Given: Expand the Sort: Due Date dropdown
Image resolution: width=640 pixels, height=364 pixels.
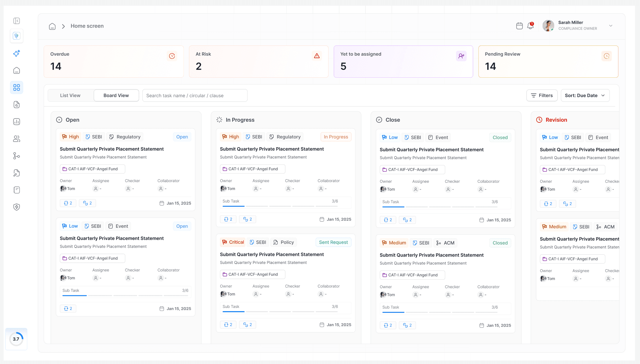Looking at the screenshot, I should point(585,95).
